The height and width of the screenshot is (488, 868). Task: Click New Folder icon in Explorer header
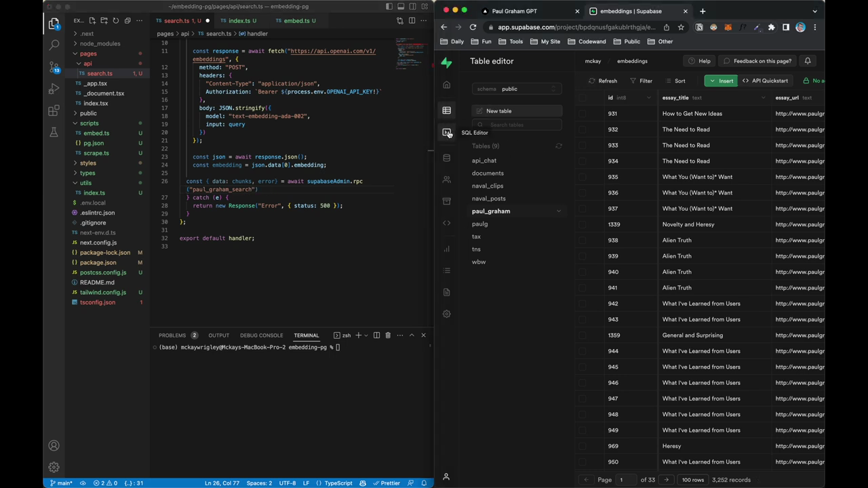[104, 21]
